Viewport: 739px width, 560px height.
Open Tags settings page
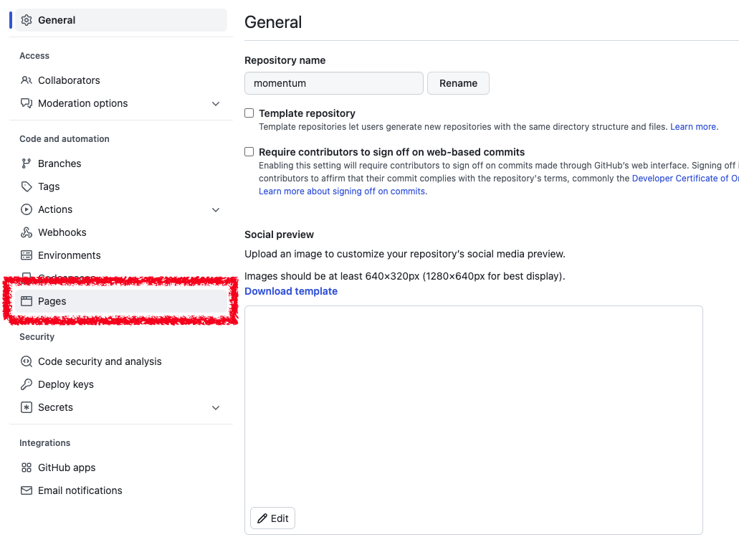pyautogui.click(x=120, y=186)
